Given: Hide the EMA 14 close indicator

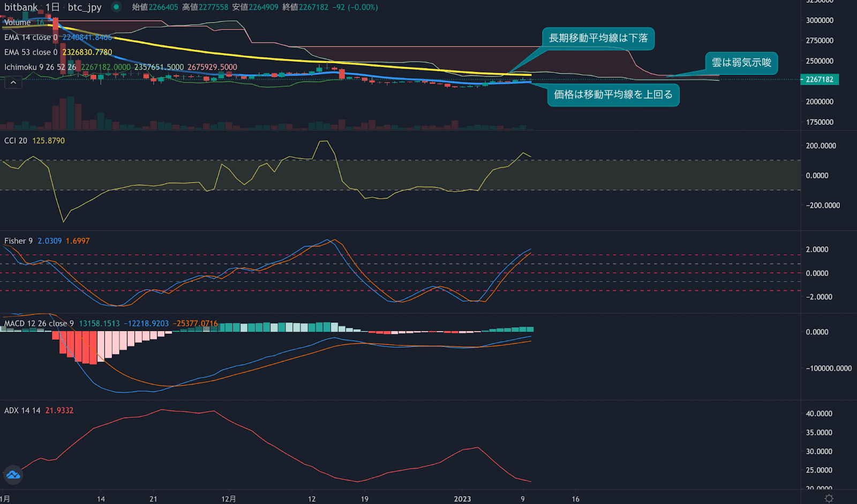Looking at the screenshot, I should pyautogui.click(x=29, y=37).
